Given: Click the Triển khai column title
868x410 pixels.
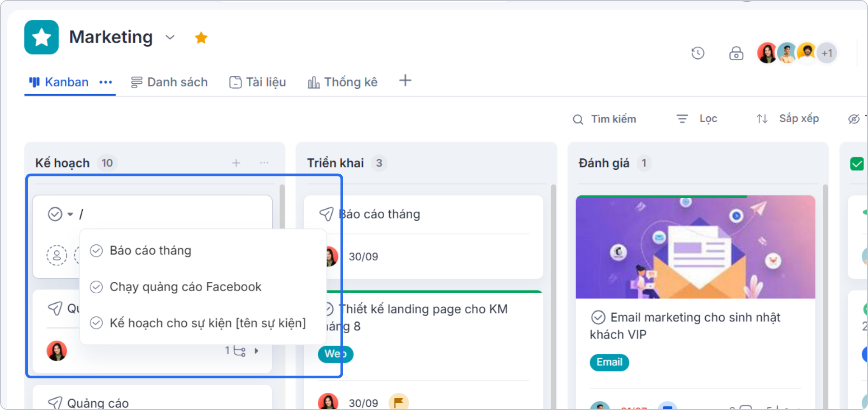Looking at the screenshot, I should (335, 163).
